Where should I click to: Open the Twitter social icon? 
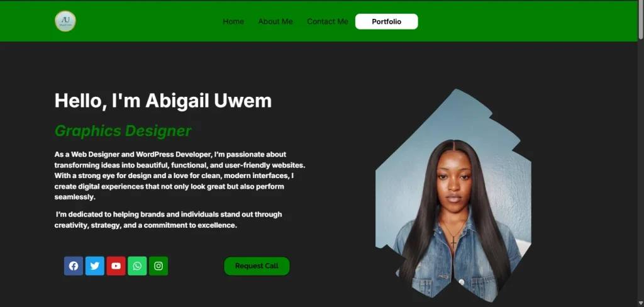(x=95, y=266)
